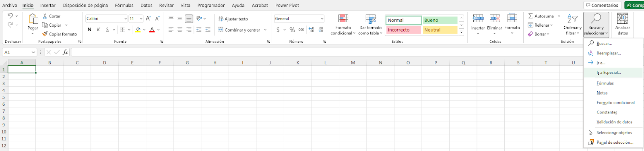Open the Calibri font name dropdown
This screenshot has width=644, height=151.
[126, 19]
